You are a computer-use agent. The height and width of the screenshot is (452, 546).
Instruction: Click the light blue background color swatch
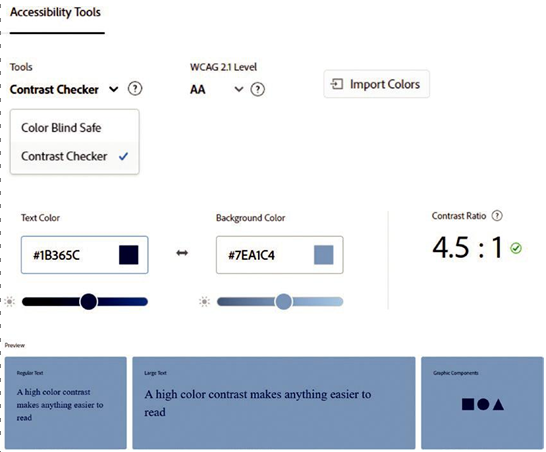323,255
